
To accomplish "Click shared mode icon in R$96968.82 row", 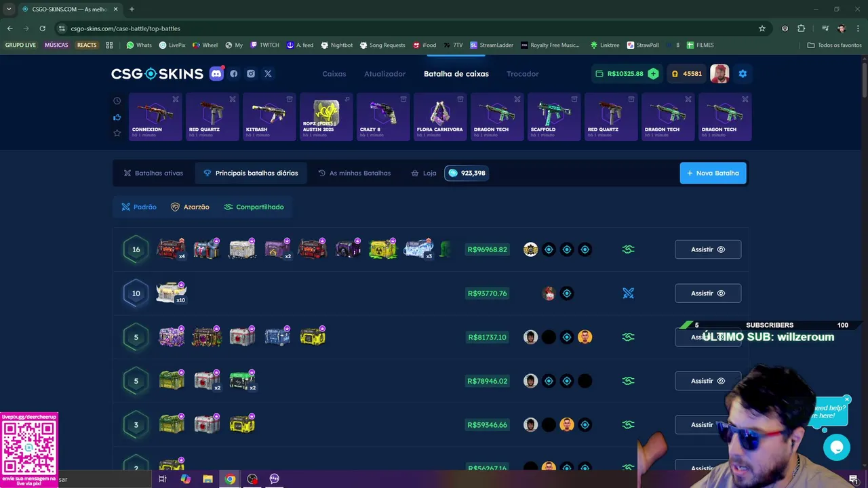I will 628,249.
